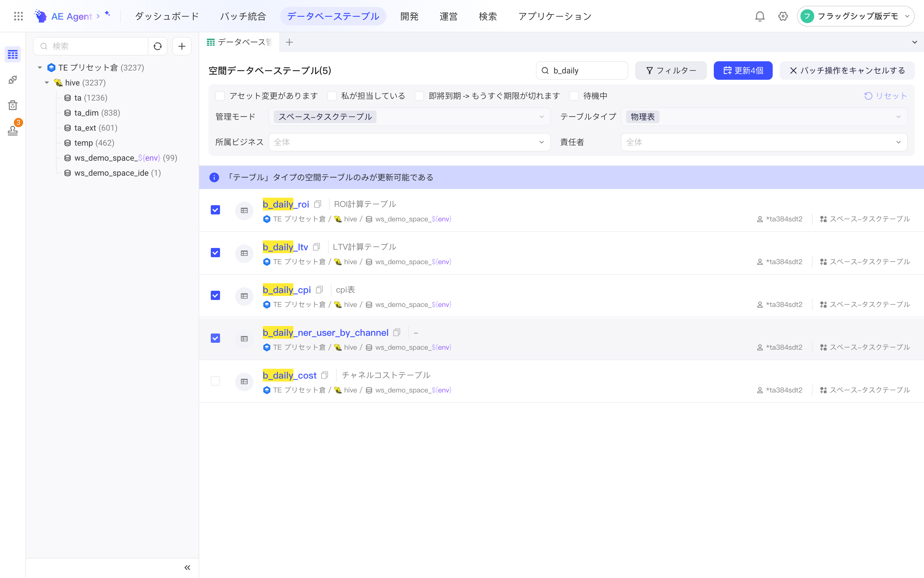This screenshot has width=924, height=578.
Task: Go to ダッシュボード menu
Action: coord(167,16)
